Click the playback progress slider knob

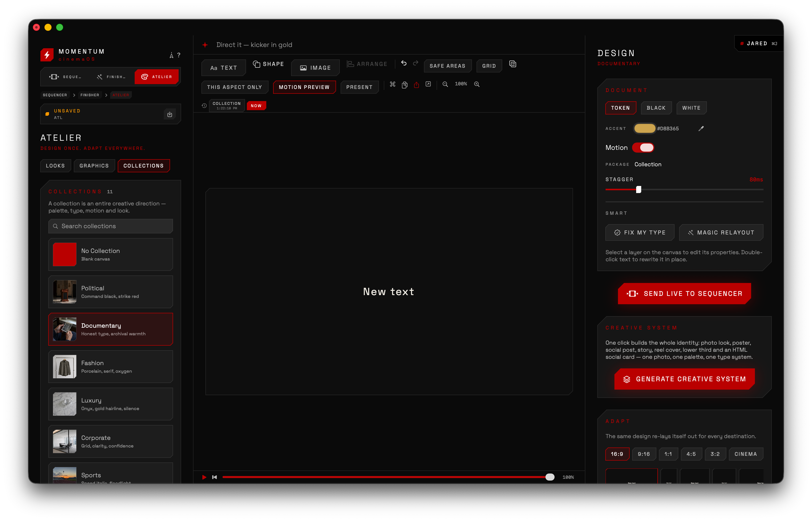pyautogui.click(x=550, y=477)
